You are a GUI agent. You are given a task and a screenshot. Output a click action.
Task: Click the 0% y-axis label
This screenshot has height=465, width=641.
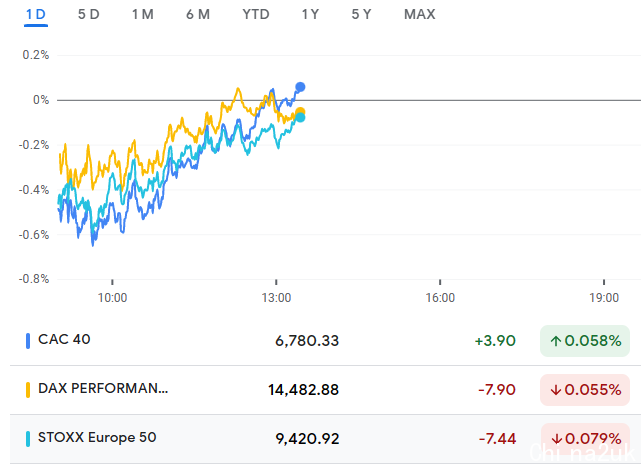41,100
